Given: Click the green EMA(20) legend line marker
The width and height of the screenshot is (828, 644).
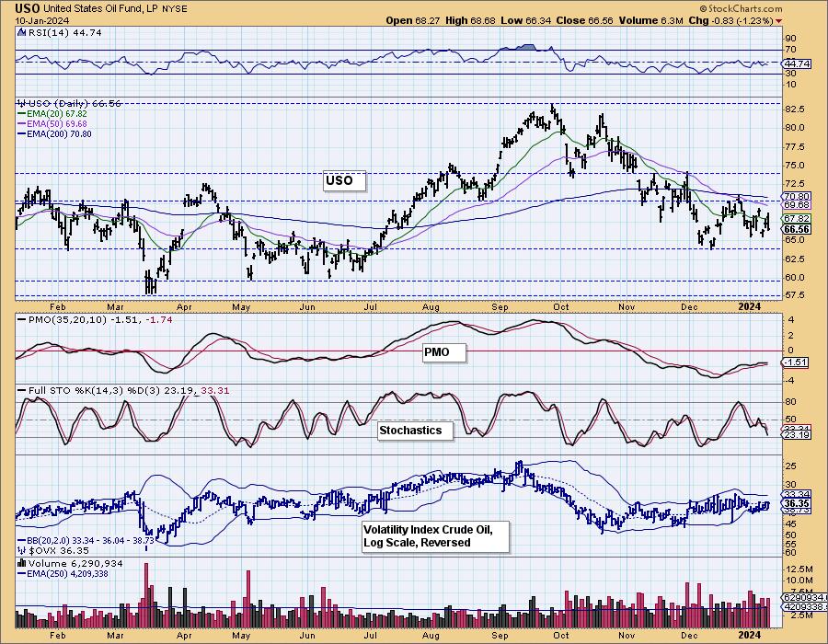Looking at the screenshot, I should 22,113.
